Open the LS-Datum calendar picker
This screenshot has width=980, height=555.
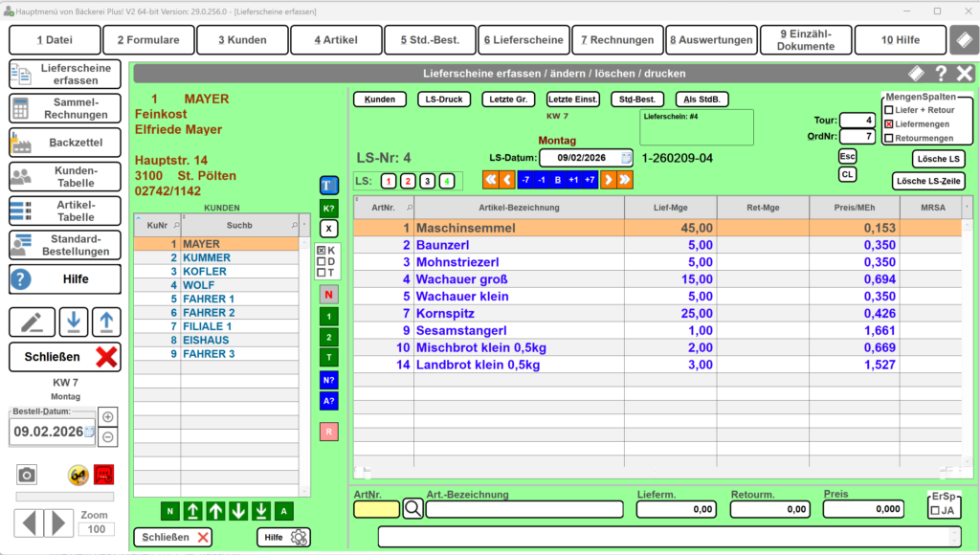(626, 158)
